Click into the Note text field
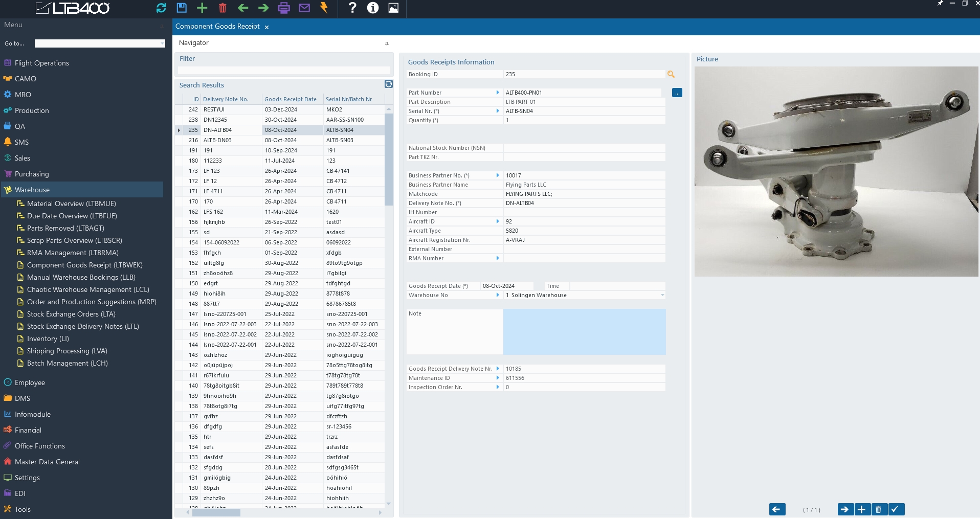980x519 pixels. (x=584, y=331)
